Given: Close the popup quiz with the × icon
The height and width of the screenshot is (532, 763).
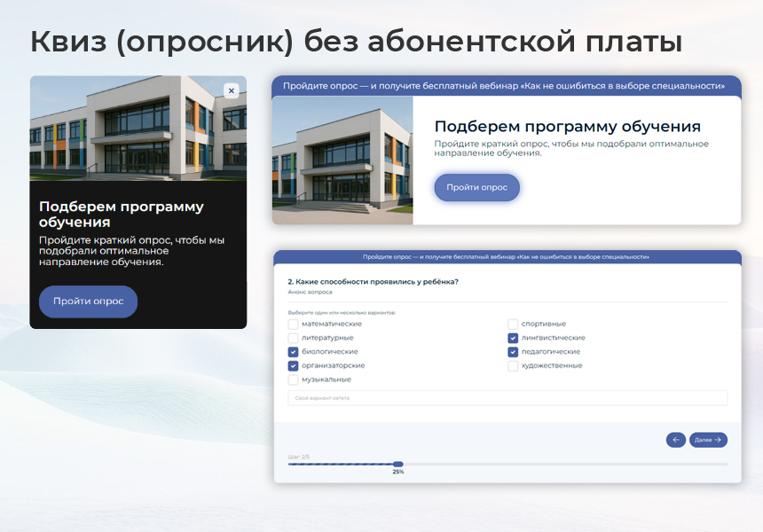Looking at the screenshot, I should coord(232,90).
